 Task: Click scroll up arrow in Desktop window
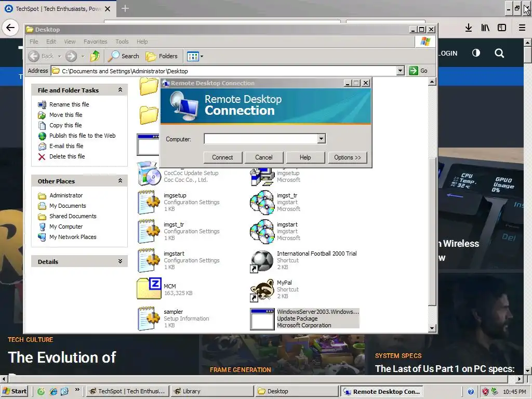(432, 82)
